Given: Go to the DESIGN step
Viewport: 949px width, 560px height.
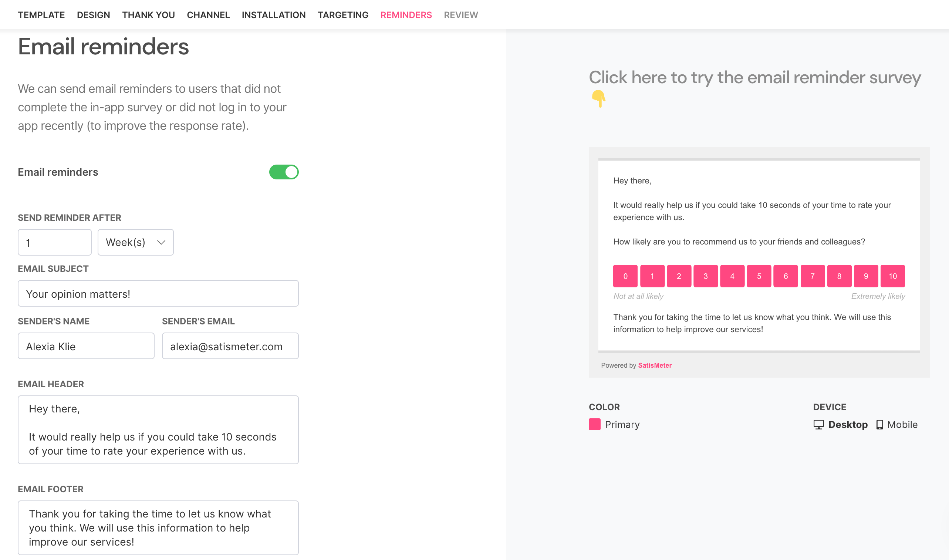Looking at the screenshot, I should 93,15.
